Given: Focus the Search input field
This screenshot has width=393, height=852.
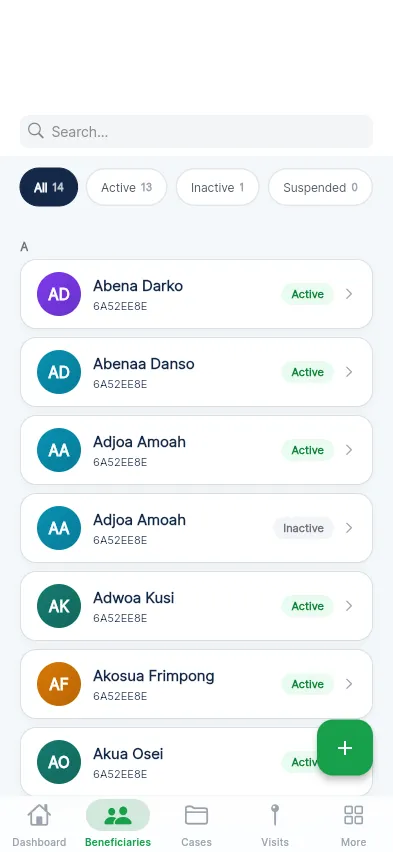Looking at the screenshot, I should (196, 131).
